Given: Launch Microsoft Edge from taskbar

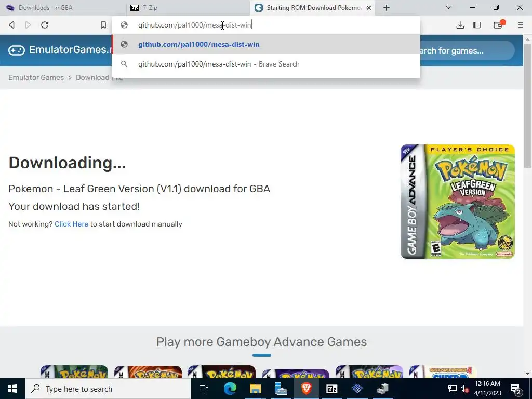Looking at the screenshot, I should (x=230, y=389).
